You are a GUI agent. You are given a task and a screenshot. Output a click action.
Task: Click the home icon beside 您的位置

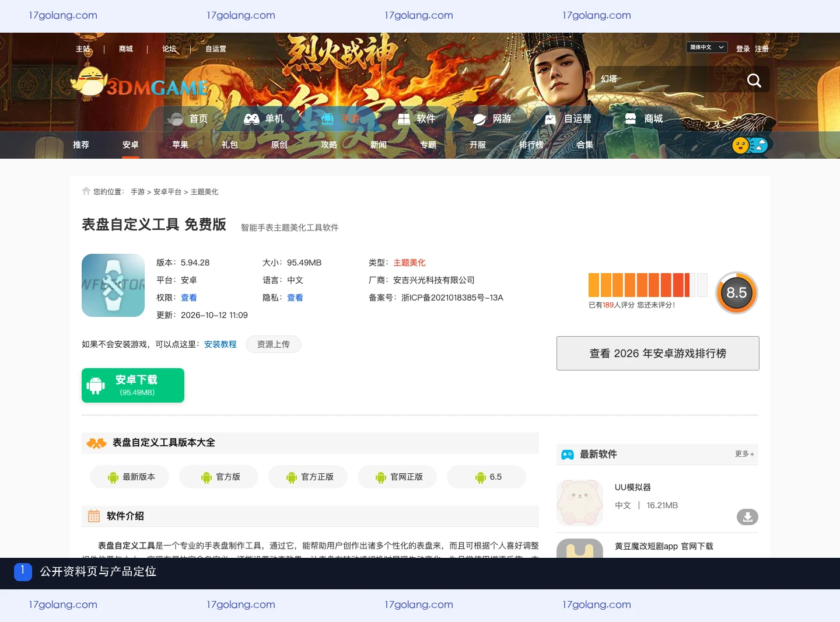86,191
